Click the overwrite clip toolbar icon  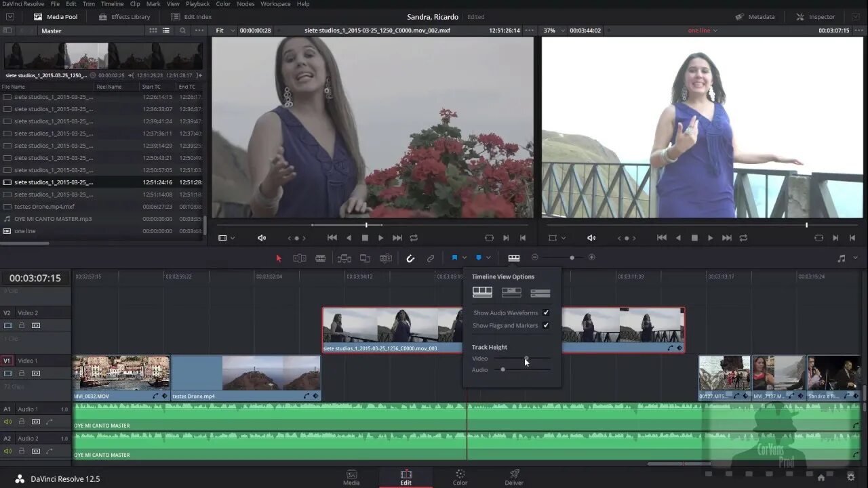[365, 258]
